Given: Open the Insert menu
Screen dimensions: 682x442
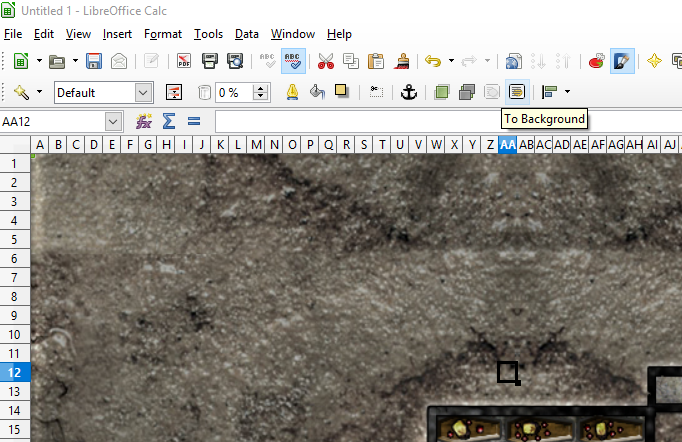Looking at the screenshot, I should (x=117, y=34).
